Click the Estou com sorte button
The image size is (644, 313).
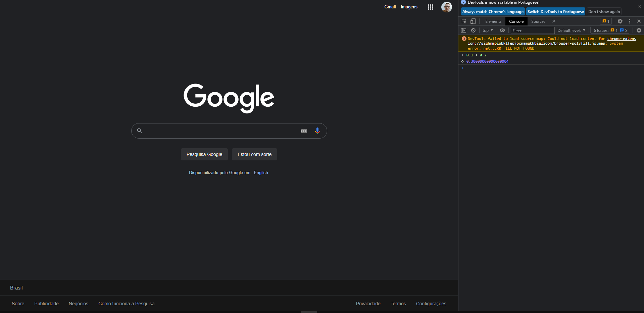pos(254,154)
